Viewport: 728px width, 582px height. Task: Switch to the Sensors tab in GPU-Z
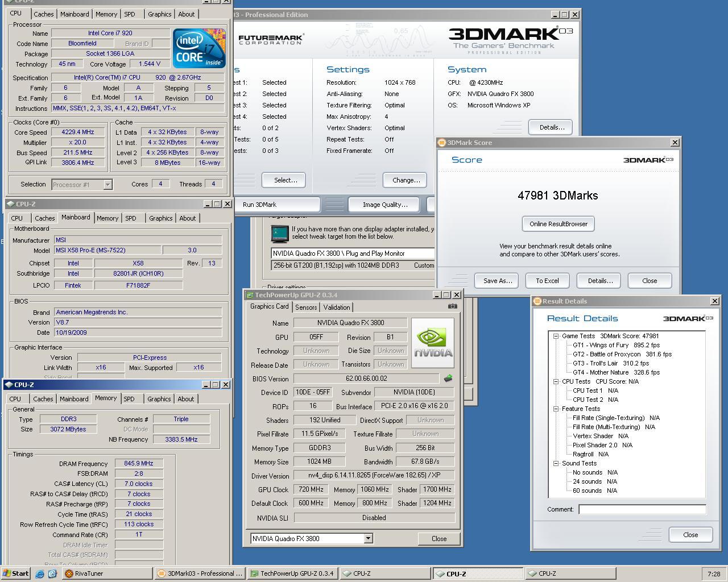tap(306, 307)
